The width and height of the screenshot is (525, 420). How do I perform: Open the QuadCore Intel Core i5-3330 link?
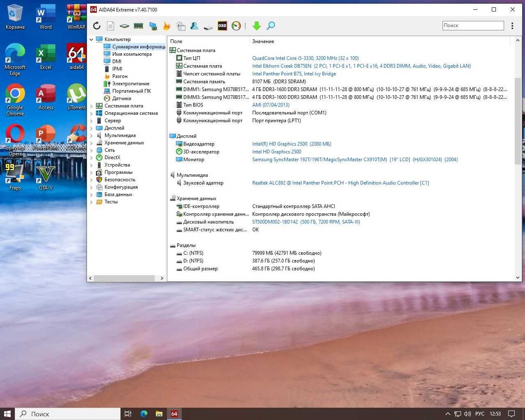click(x=306, y=58)
